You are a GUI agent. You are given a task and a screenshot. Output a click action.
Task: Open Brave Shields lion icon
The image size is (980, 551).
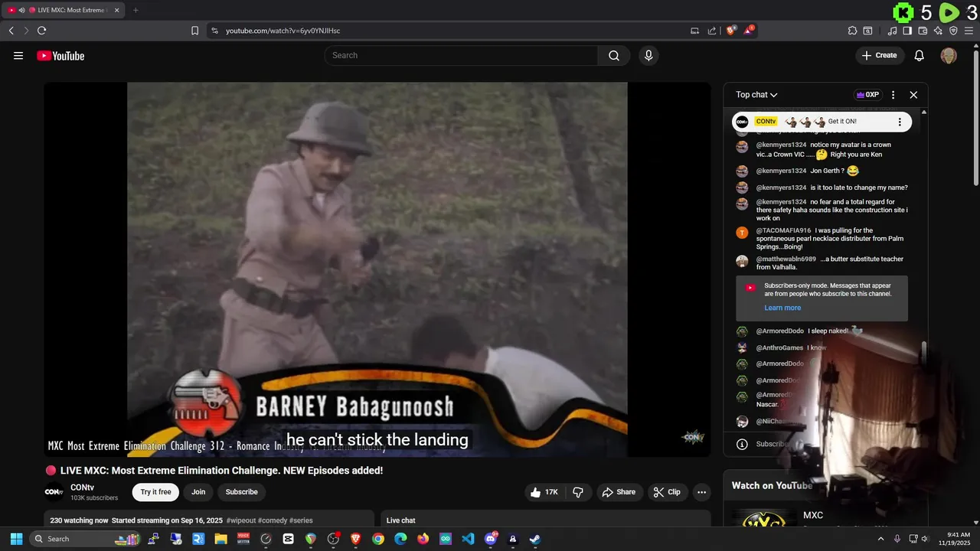(x=731, y=31)
